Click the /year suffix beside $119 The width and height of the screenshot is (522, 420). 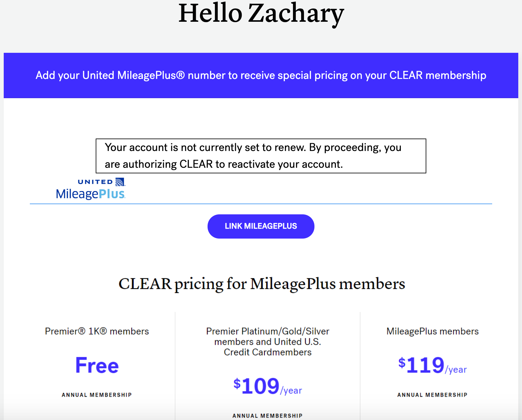pos(456,370)
